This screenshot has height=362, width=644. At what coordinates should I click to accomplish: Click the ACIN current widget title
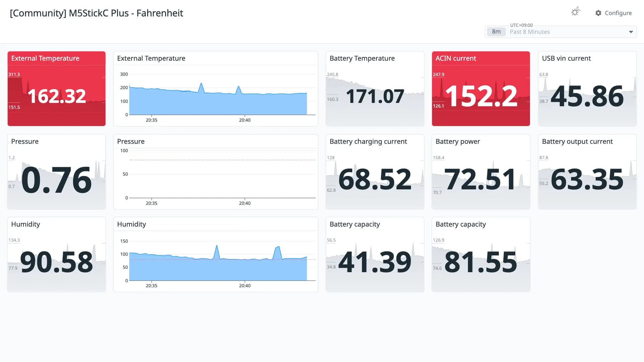click(x=455, y=58)
